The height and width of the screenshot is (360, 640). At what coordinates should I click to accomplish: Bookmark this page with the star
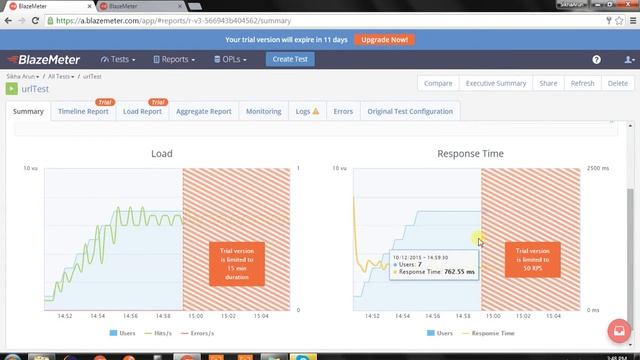click(x=619, y=20)
